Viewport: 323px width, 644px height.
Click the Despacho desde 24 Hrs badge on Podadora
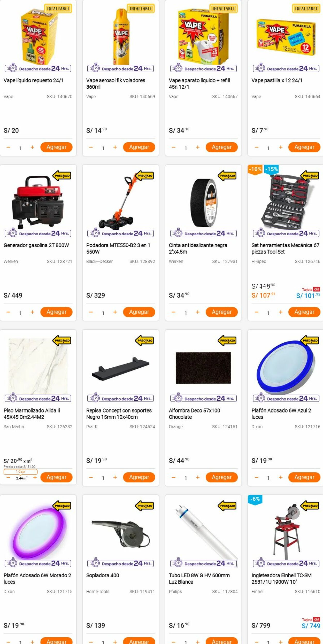coord(121,234)
